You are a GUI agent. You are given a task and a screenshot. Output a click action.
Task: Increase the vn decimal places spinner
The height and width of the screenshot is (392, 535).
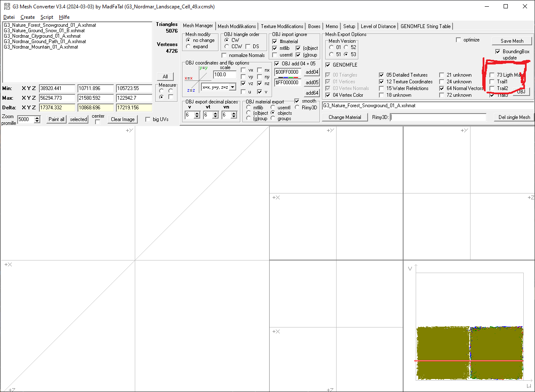[235, 113]
